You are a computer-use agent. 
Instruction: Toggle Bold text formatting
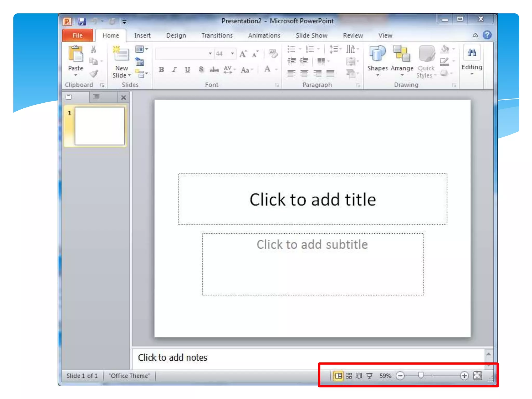161,70
